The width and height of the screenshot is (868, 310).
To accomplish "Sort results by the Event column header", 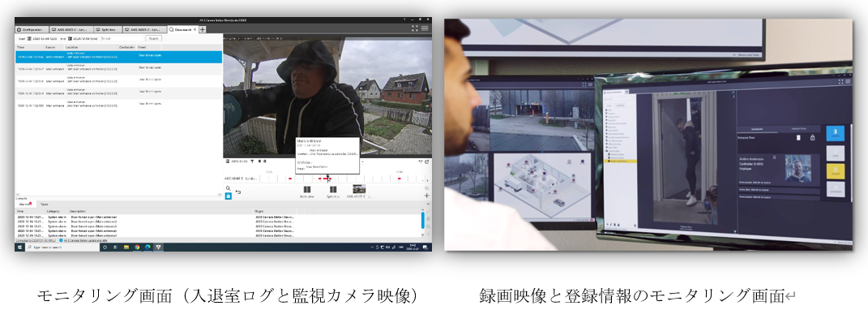I will tap(143, 48).
